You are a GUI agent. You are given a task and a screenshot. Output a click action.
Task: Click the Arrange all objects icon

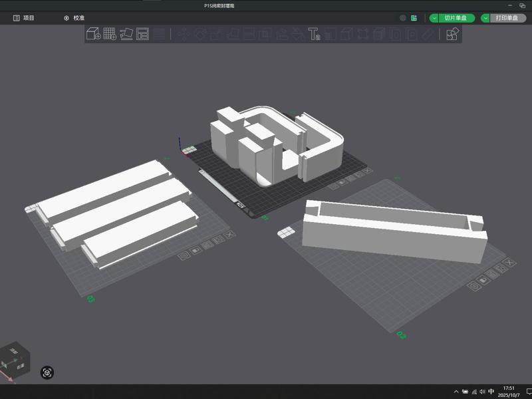pos(142,34)
